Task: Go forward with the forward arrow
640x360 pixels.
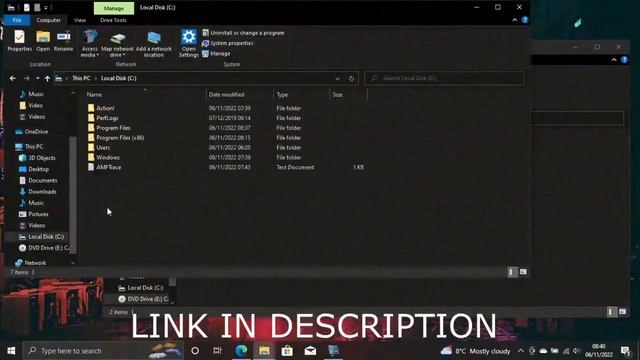Action: click(27, 78)
